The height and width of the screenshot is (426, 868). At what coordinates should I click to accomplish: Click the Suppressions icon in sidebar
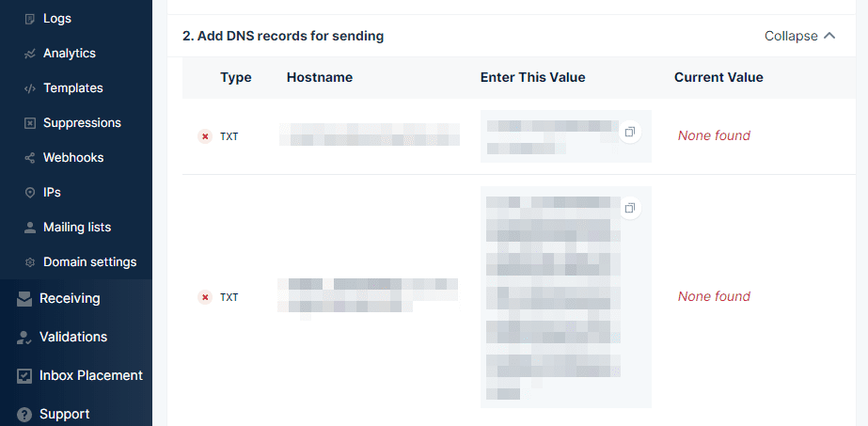tap(30, 123)
